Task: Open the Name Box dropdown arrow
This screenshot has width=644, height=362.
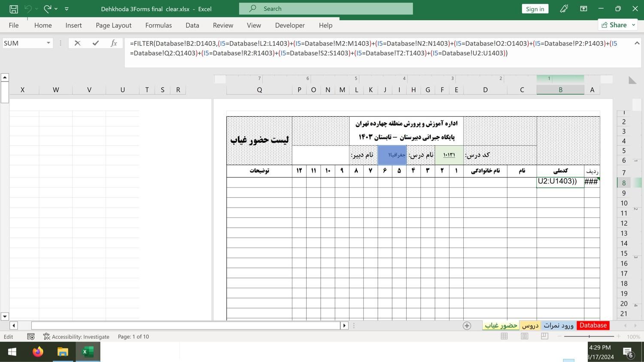Action: [x=48, y=43]
